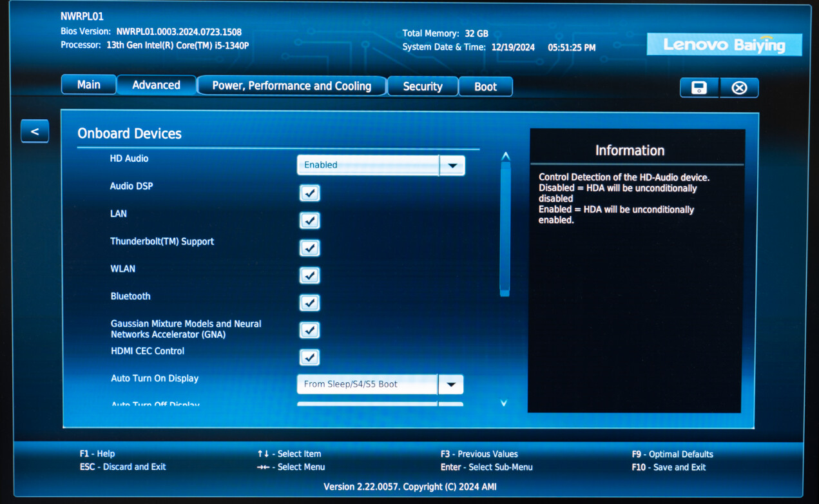This screenshot has width=819, height=504.
Task: Turn off the WLAN checkbox
Action: pos(310,275)
